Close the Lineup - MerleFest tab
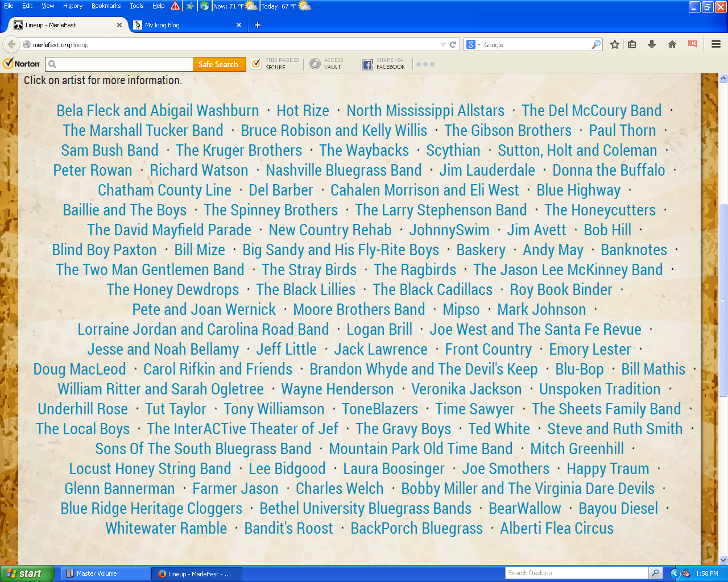This screenshot has height=582, width=728. pyautogui.click(x=119, y=25)
